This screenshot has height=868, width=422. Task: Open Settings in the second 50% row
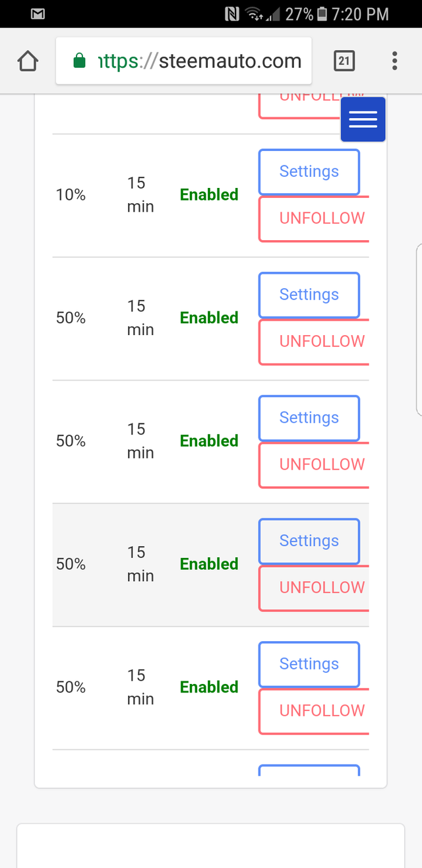(309, 418)
